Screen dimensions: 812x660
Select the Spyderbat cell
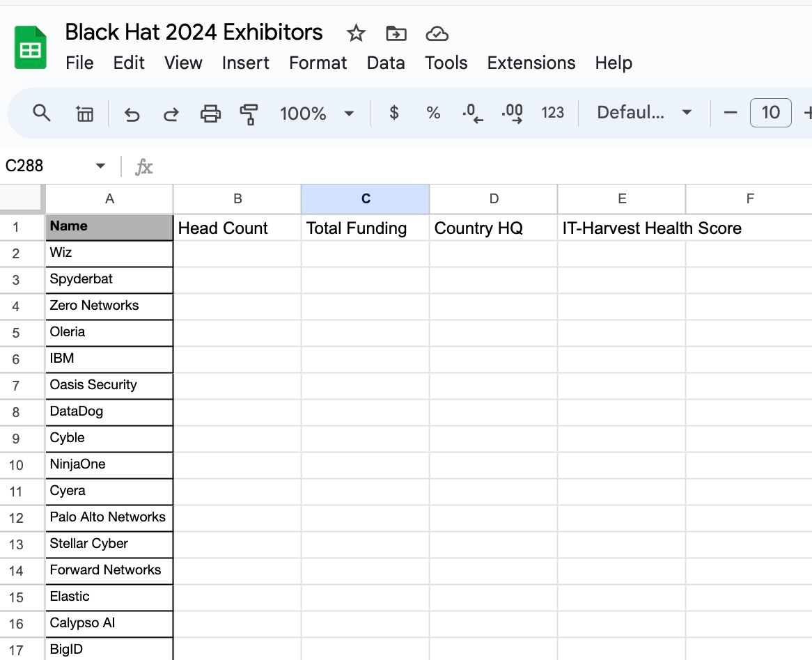109,280
